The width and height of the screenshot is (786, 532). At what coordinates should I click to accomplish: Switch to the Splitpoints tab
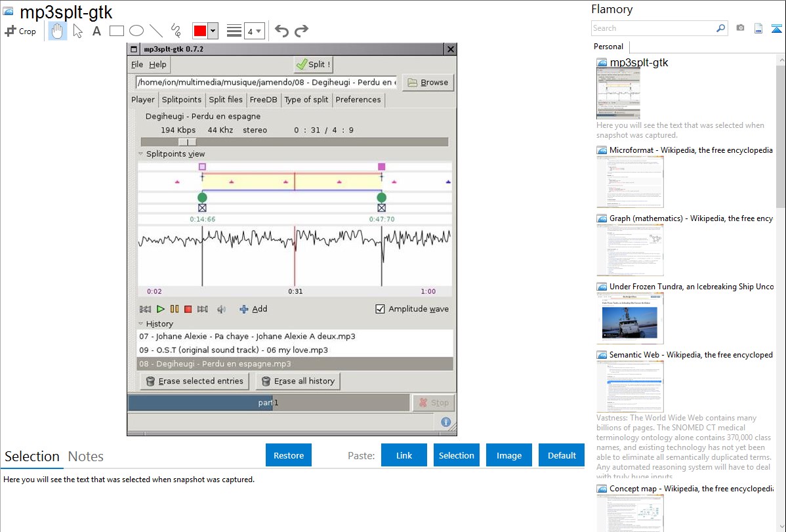[x=182, y=99]
